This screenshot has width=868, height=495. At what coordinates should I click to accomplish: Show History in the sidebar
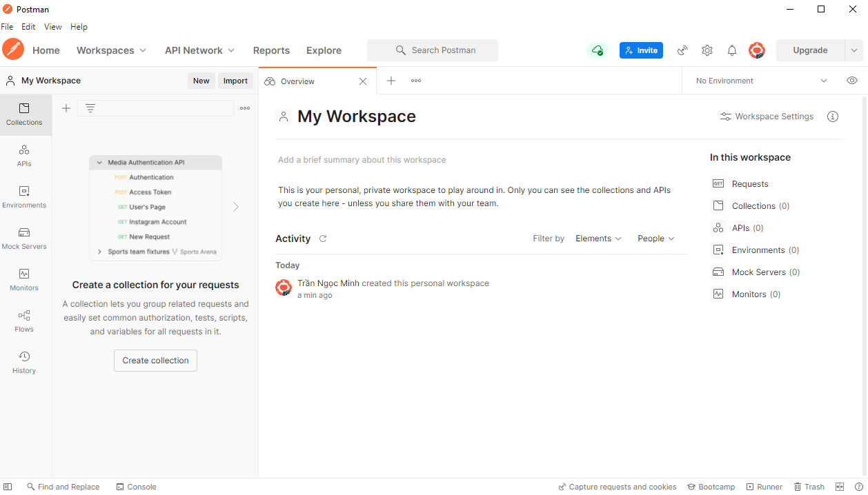coord(24,363)
